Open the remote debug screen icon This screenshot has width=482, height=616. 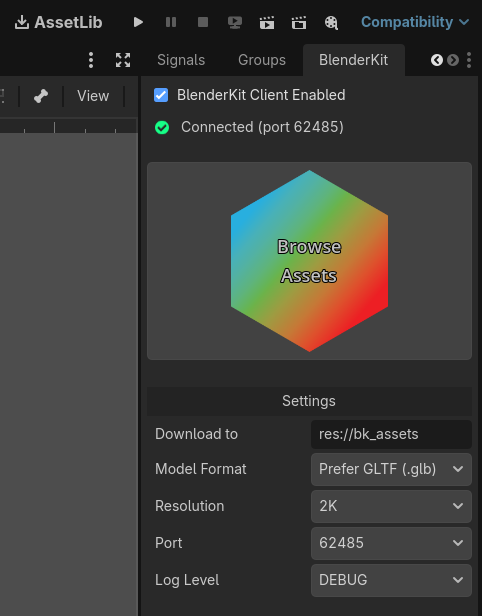pyautogui.click(x=235, y=22)
